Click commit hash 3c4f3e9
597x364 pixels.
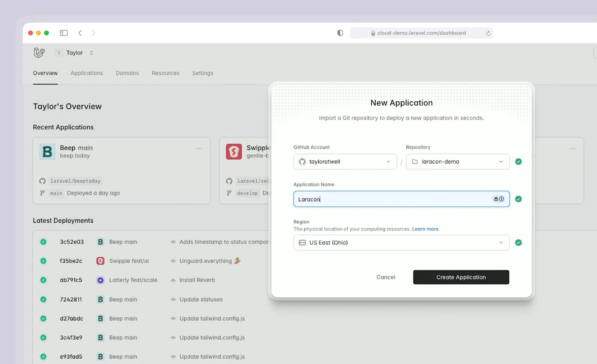click(71, 338)
